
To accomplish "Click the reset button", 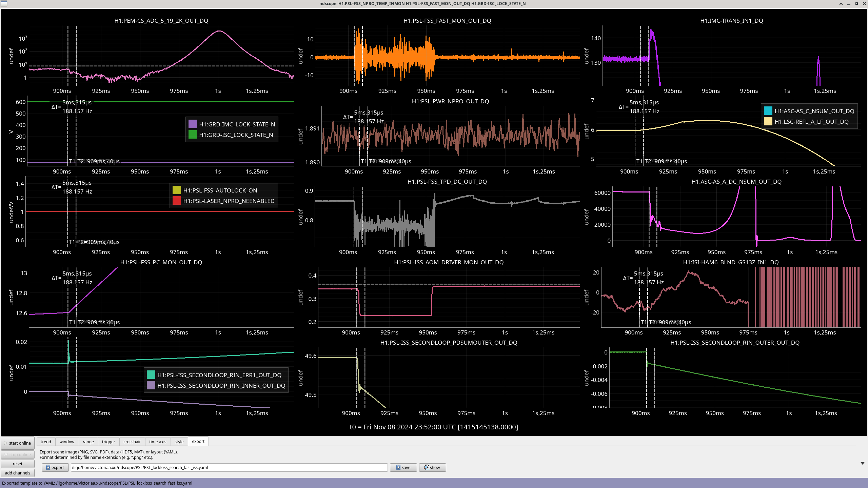I will [18, 464].
